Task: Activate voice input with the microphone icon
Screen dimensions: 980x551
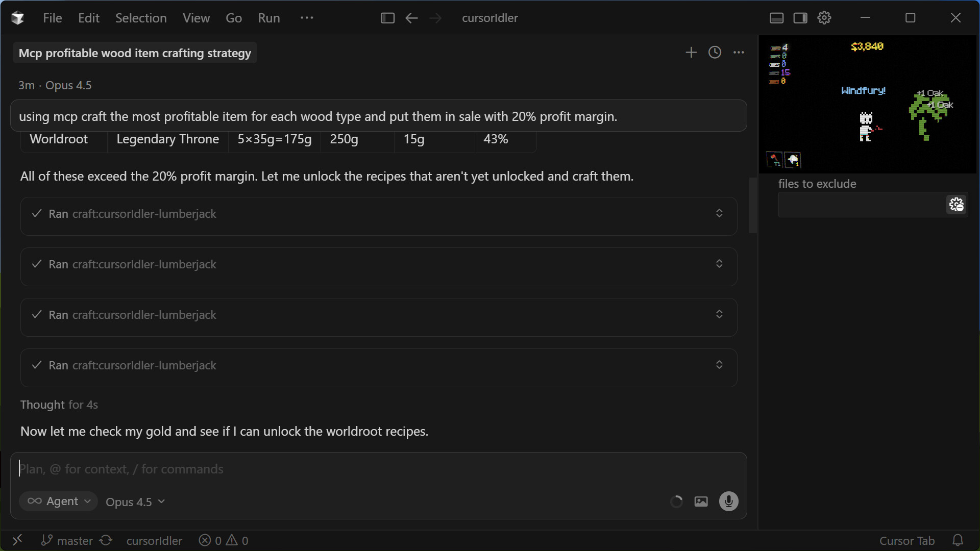Action: pos(728,502)
